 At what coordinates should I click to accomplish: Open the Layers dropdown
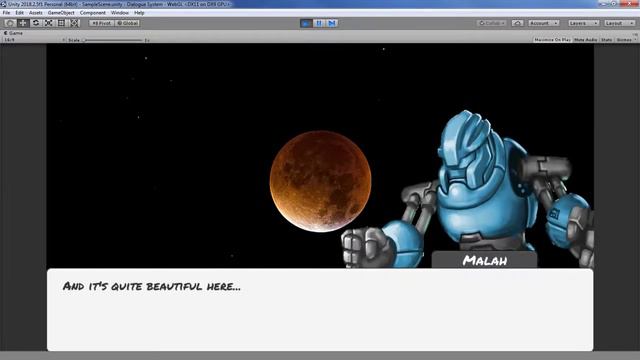[x=584, y=23]
